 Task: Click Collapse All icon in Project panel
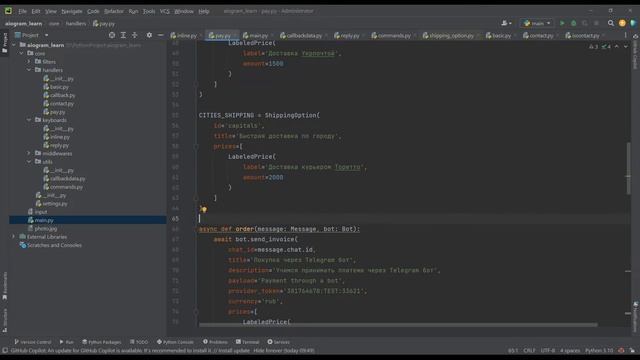(135, 36)
